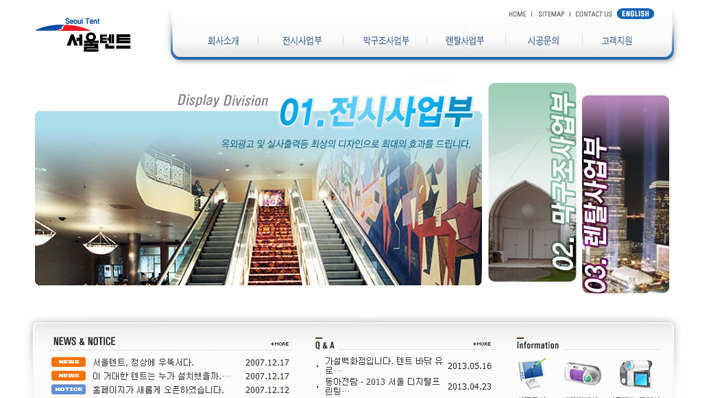
Task: Select the 03. 렌탈사업부 purple banner
Action: coord(625,194)
